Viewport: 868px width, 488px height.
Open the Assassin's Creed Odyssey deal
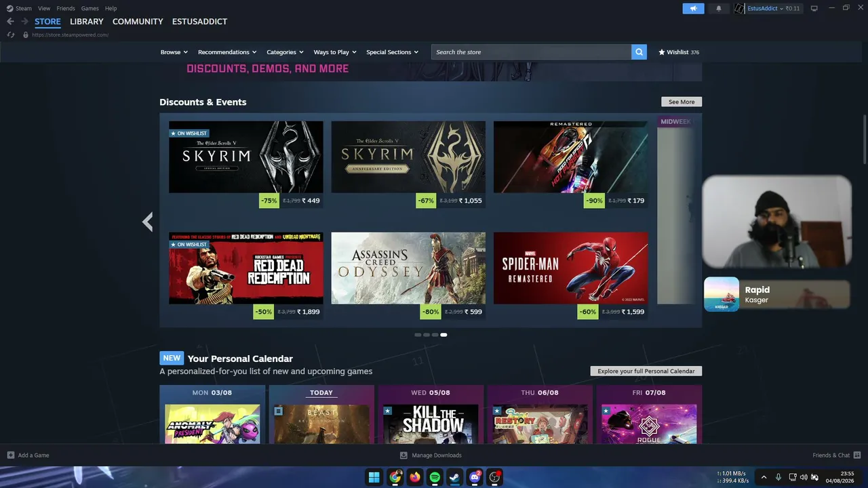coord(408,276)
